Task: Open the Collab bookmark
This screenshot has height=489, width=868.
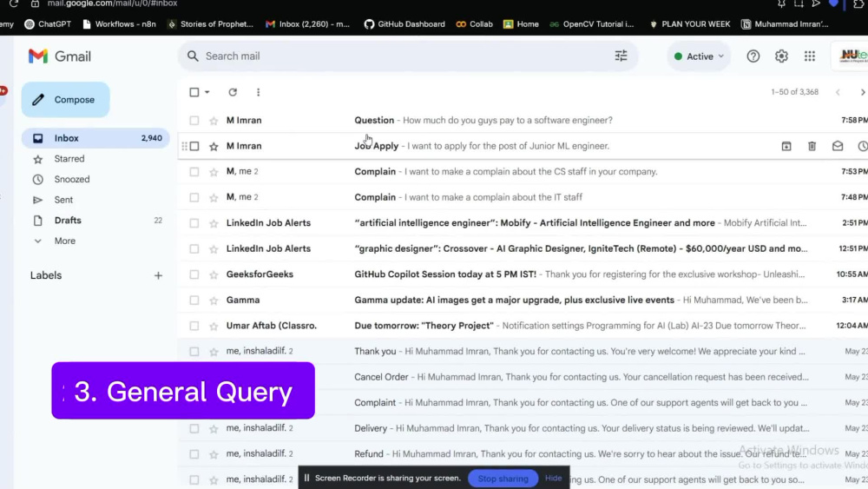Action: [x=475, y=24]
